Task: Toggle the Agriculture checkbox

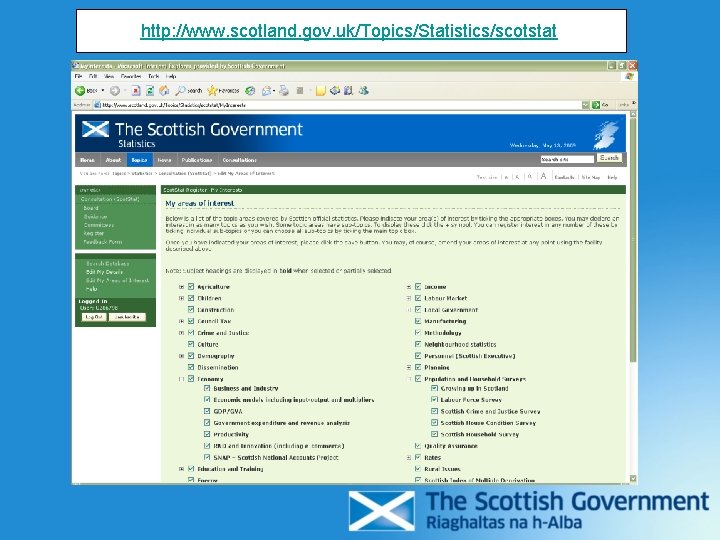Action: click(x=191, y=287)
